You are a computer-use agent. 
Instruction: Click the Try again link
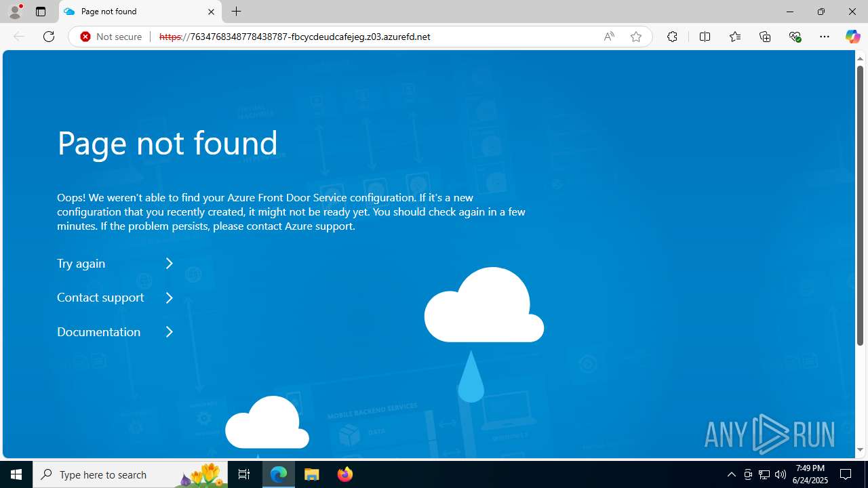click(x=81, y=264)
